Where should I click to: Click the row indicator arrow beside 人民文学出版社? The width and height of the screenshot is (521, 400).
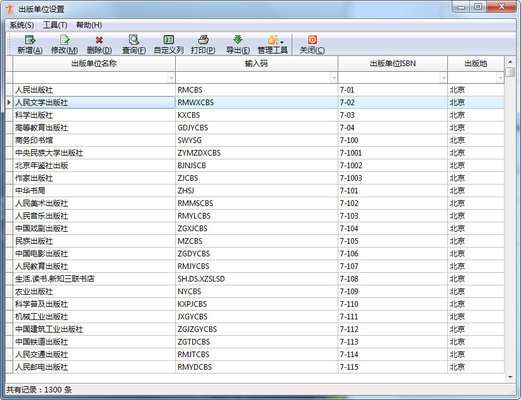click(x=9, y=102)
